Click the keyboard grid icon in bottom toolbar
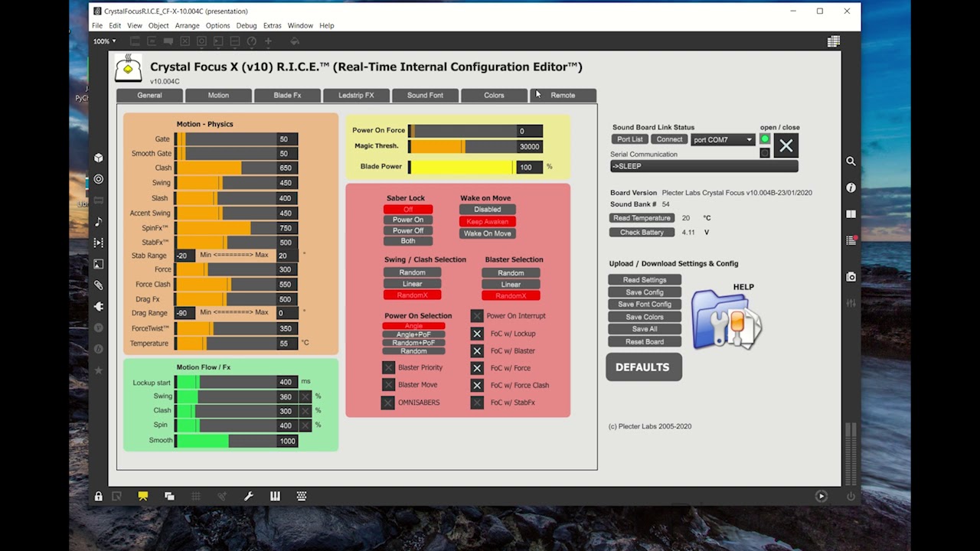 coord(302,496)
